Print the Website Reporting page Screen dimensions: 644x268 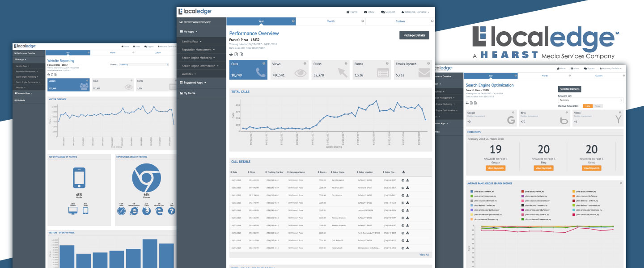[x=48, y=75]
